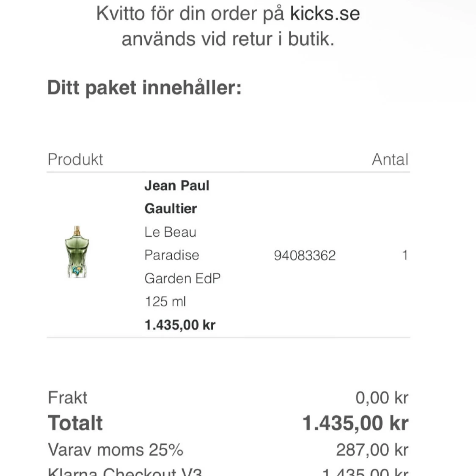Click the bold price below 125 ml
This screenshot has width=476, height=476.
[180, 325]
